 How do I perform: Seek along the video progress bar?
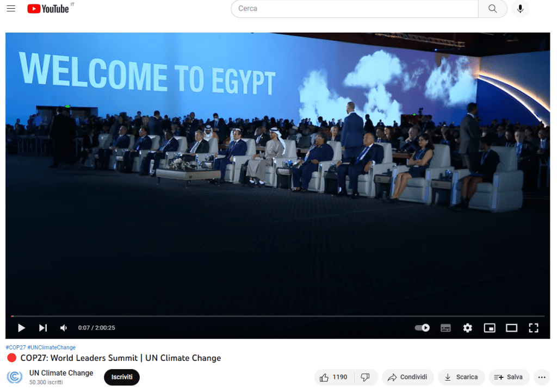[x=277, y=316]
